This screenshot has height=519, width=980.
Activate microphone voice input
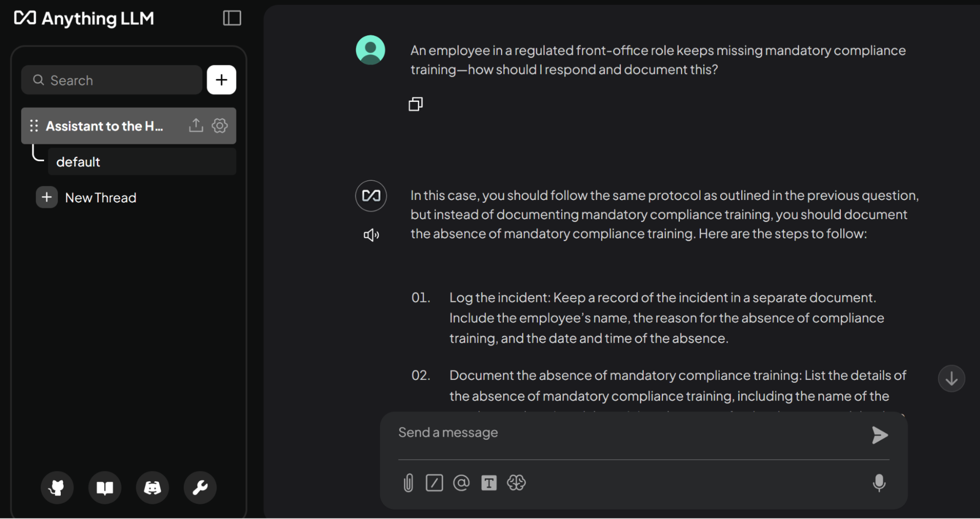coord(879,483)
